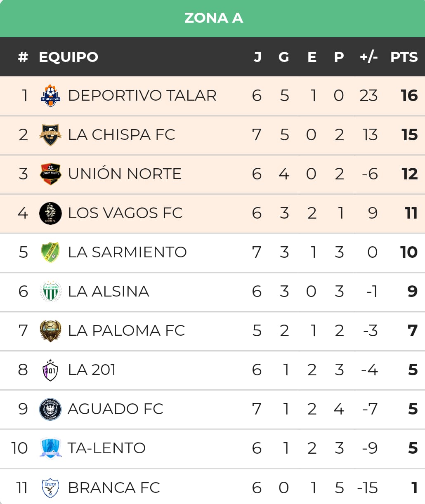Viewport: 425px width, 504px height.
Task: Click the La Chispa FC team crest
Action: (x=50, y=135)
